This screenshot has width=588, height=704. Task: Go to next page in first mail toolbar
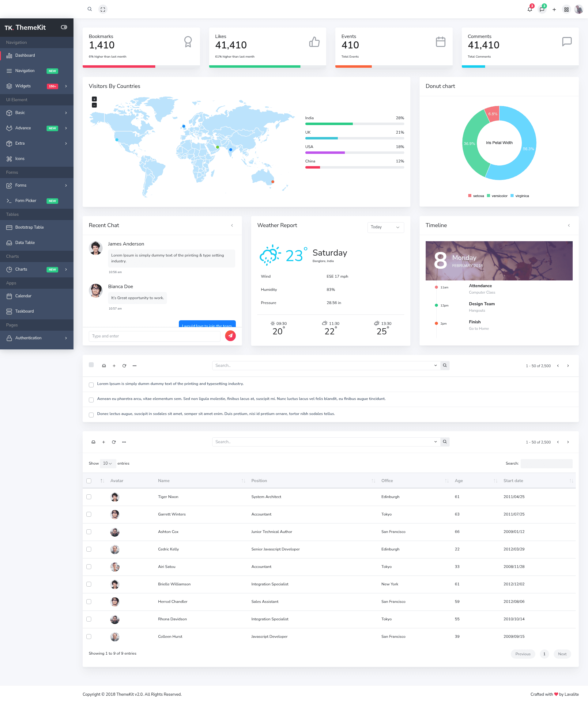[568, 366]
